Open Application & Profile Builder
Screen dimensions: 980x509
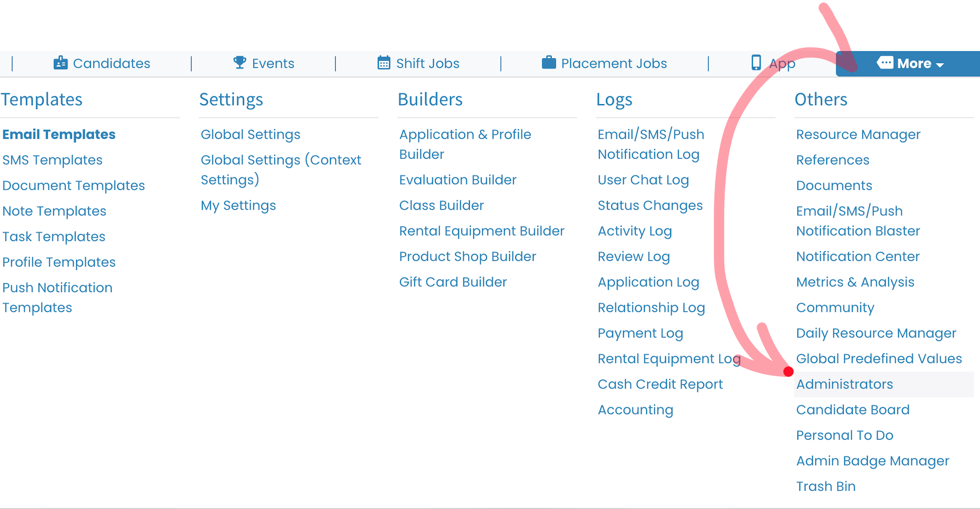(465, 144)
